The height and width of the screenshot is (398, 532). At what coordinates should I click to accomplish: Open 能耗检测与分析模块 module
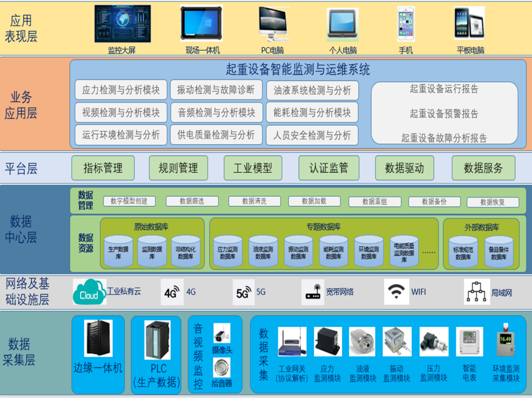pos(312,113)
